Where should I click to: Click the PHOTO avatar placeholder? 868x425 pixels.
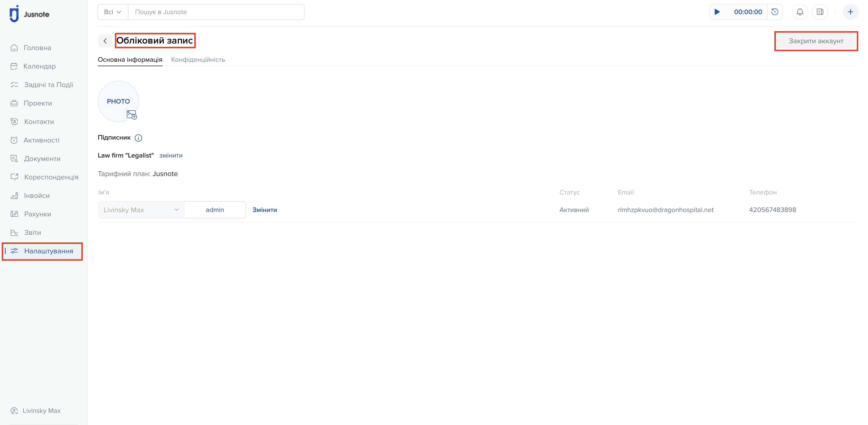coord(118,101)
